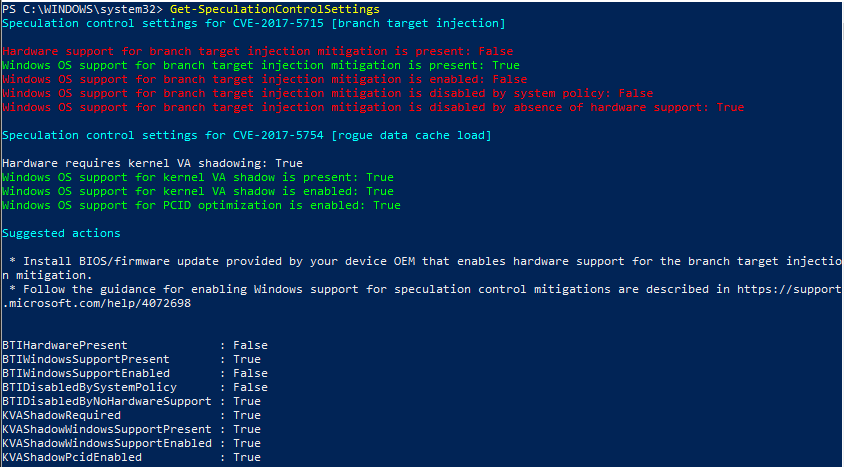Click the KVAShadowRequired property row
Viewport: 844px width, 467px height.
tap(135, 415)
